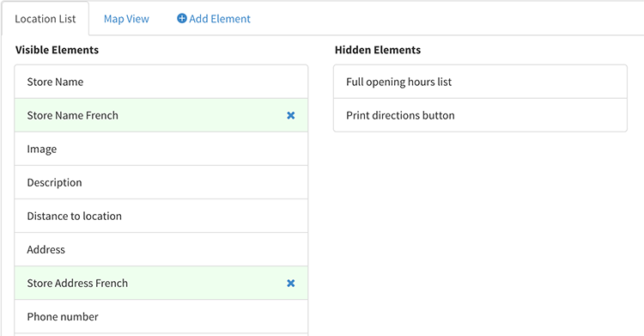This screenshot has width=644, height=336.
Task: Select the Phone number row
Action: 161,317
